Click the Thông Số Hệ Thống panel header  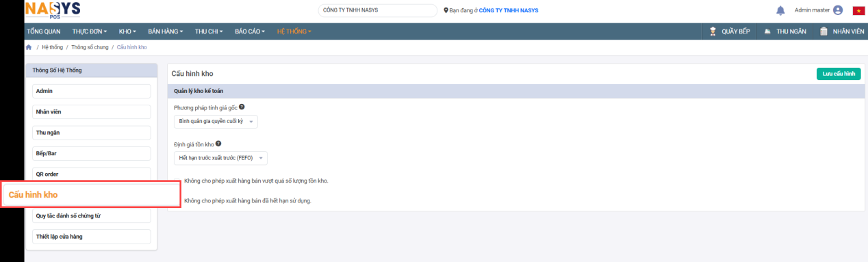coord(91,70)
